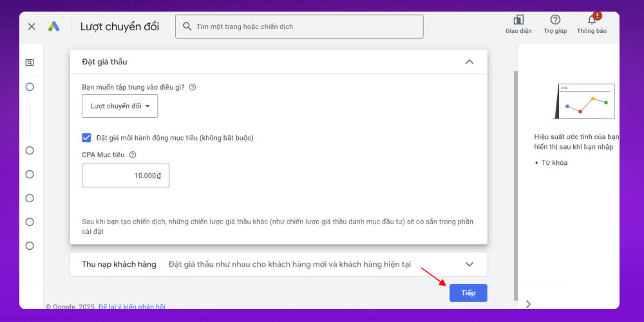Click the X close icon in header
This screenshot has width=644, height=322.
[x=32, y=26]
